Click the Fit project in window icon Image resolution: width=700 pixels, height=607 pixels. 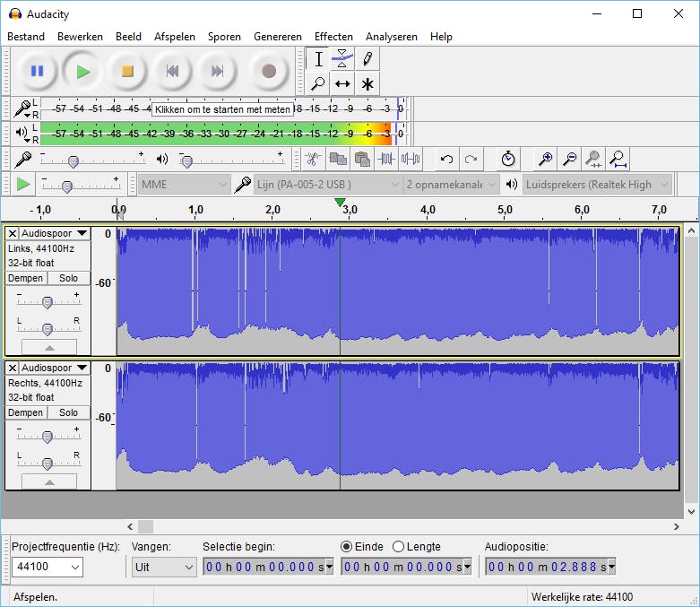[x=618, y=160]
